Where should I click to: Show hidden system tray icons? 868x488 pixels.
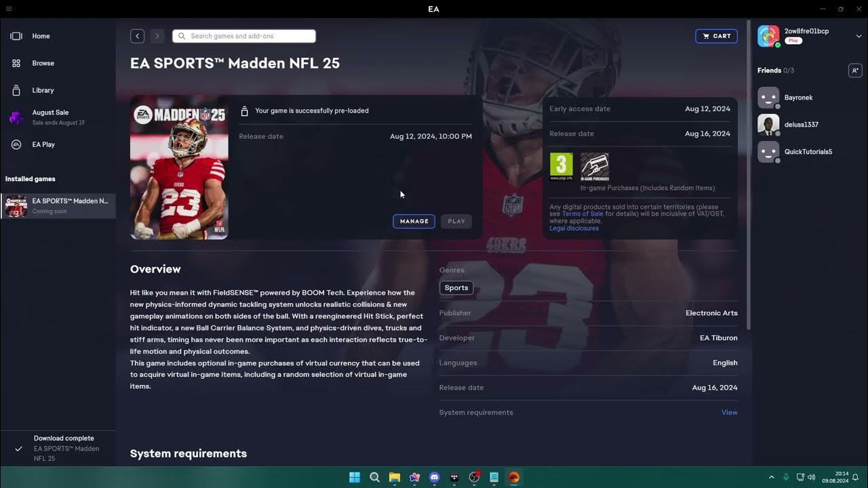[x=771, y=477]
